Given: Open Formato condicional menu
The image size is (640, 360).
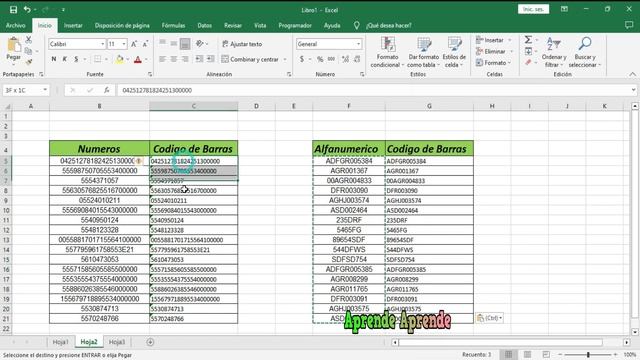Looking at the screenshot, I should point(387,52).
